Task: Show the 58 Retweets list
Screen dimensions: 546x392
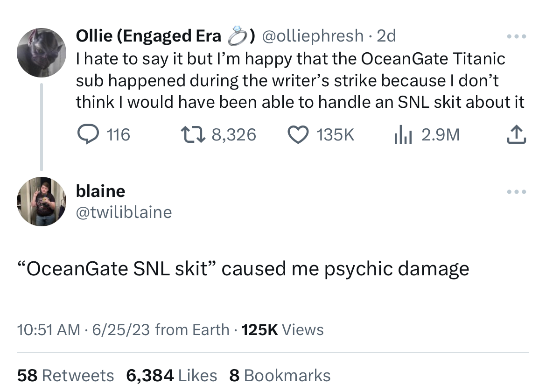Action: pos(65,375)
